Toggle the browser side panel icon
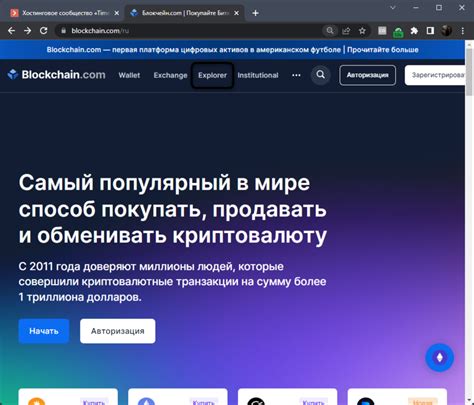Viewport: 474px width, 405px height. [430, 31]
